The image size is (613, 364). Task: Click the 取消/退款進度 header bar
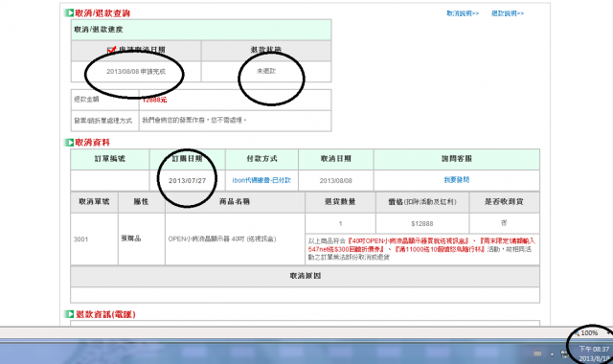click(201, 30)
